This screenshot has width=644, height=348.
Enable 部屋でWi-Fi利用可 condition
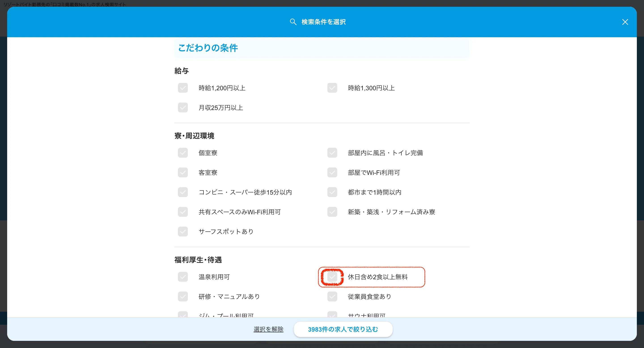coord(332,172)
